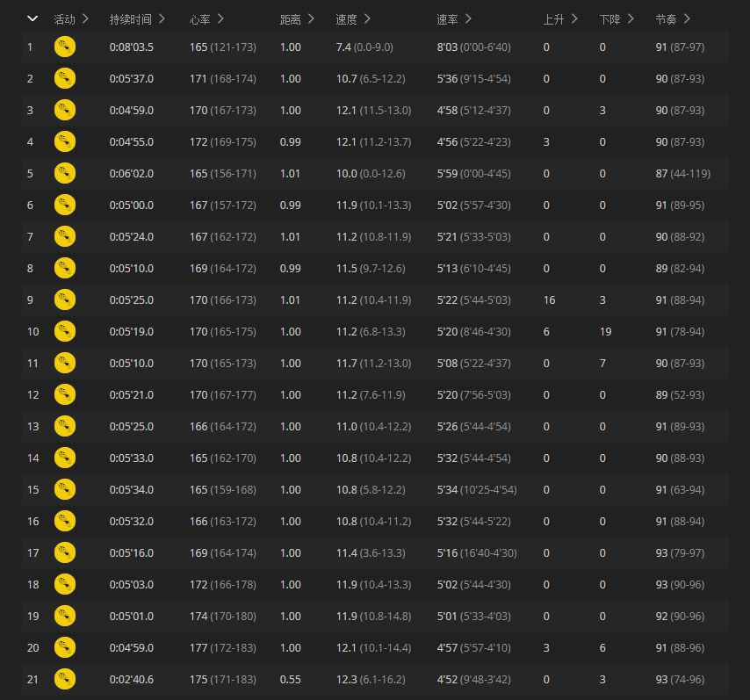
Task: Expand the 活动 column header arrow
Action: pyautogui.click(x=85, y=18)
